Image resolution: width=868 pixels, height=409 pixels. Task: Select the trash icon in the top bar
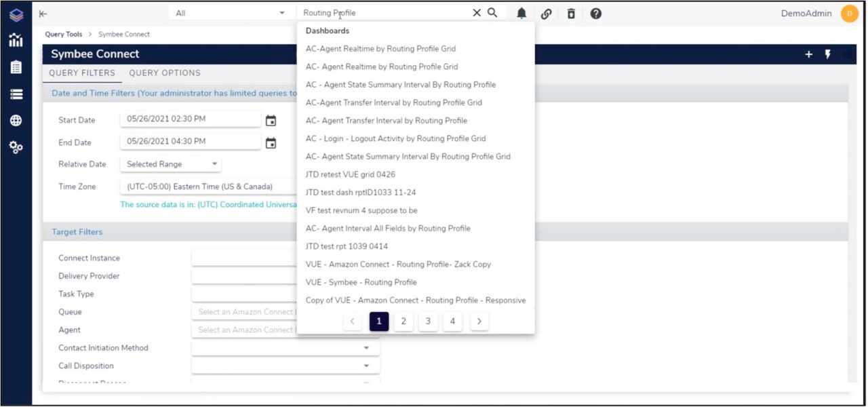click(x=570, y=12)
